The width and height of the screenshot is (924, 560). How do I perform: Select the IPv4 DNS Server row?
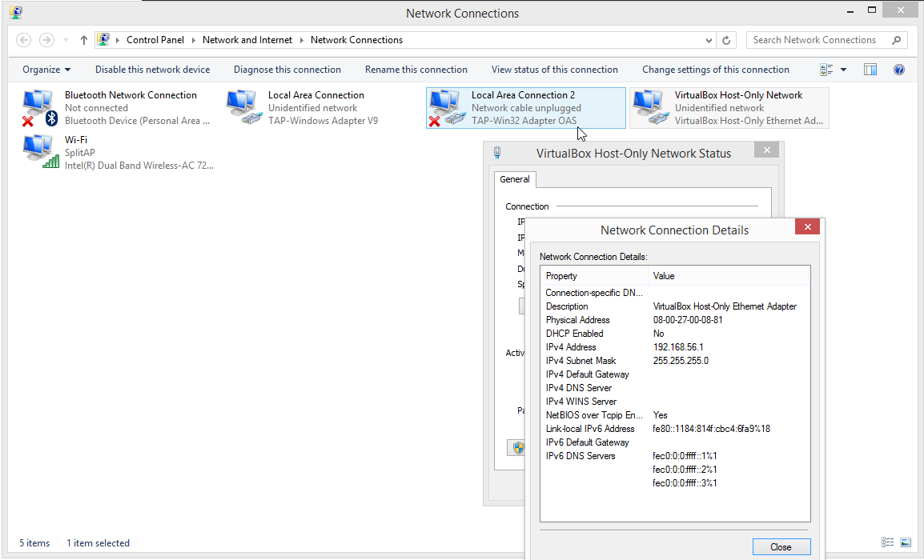(x=675, y=387)
